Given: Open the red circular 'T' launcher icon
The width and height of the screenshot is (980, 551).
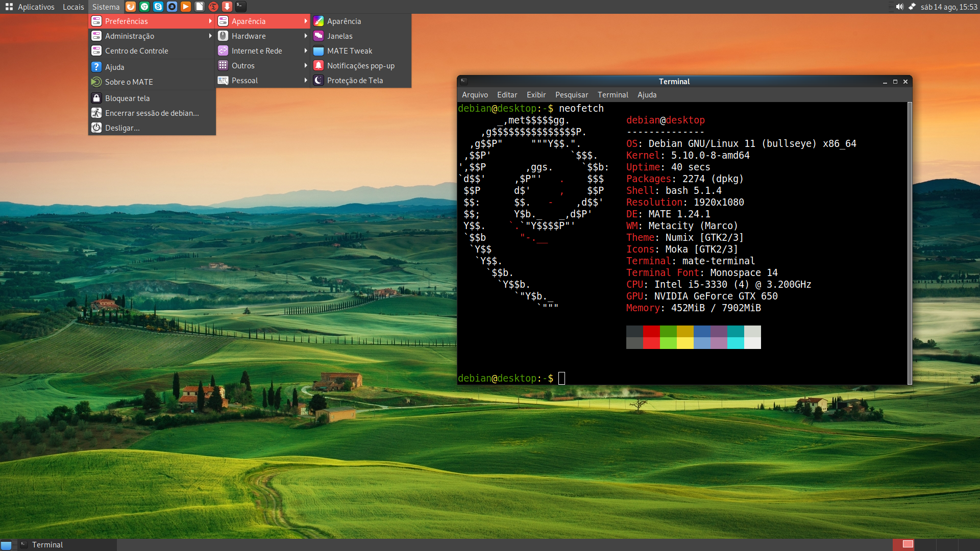Looking at the screenshot, I should [213, 7].
